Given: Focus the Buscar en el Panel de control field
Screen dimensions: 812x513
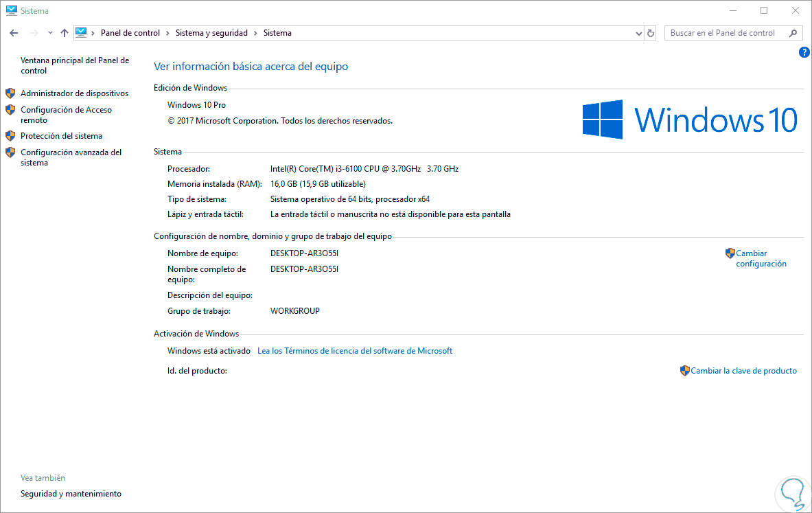Looking at the screenshot, I should pyautogui.click(x=733, y=33).
